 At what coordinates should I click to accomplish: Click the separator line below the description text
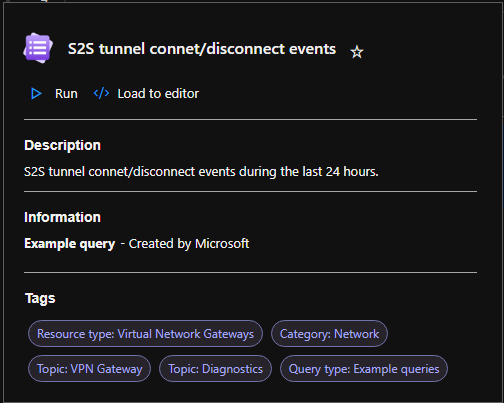click(x=250, y=192)
